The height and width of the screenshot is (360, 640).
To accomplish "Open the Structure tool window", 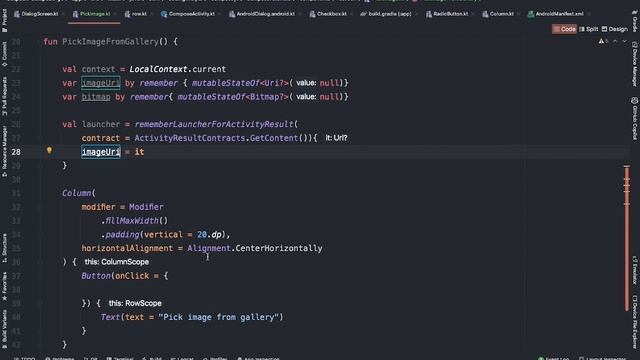I will click(4, 248).
